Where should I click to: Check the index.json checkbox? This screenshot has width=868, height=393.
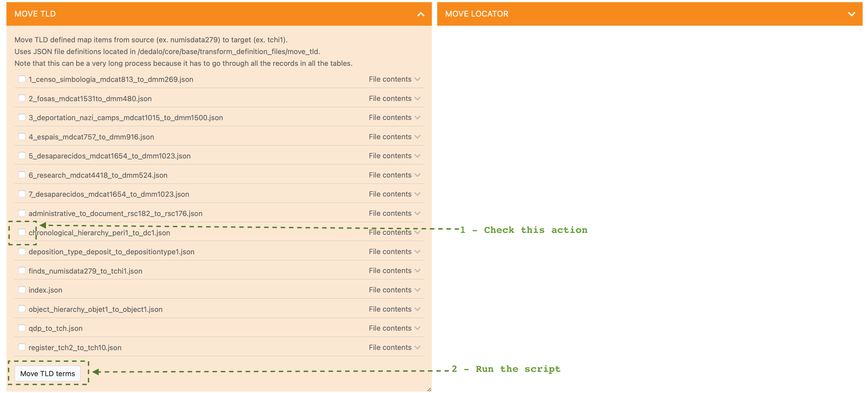coord(22,289)
